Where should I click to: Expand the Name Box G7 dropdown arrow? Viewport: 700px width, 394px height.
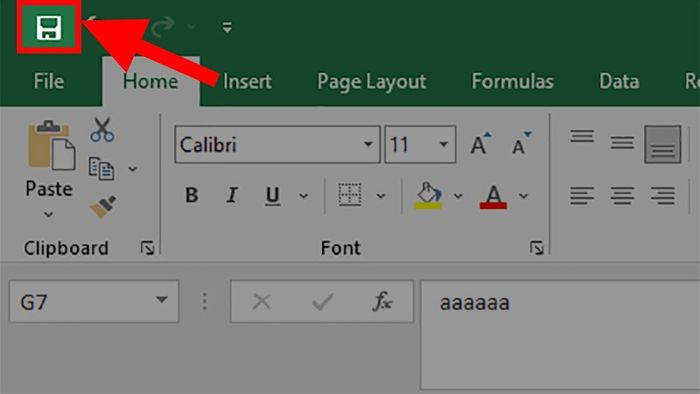[162, 300]
